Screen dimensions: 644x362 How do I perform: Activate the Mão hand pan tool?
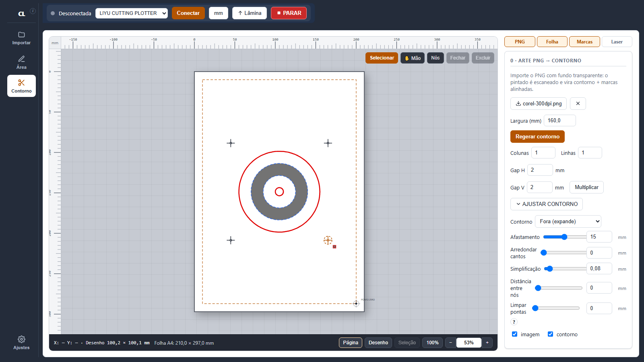413,58
